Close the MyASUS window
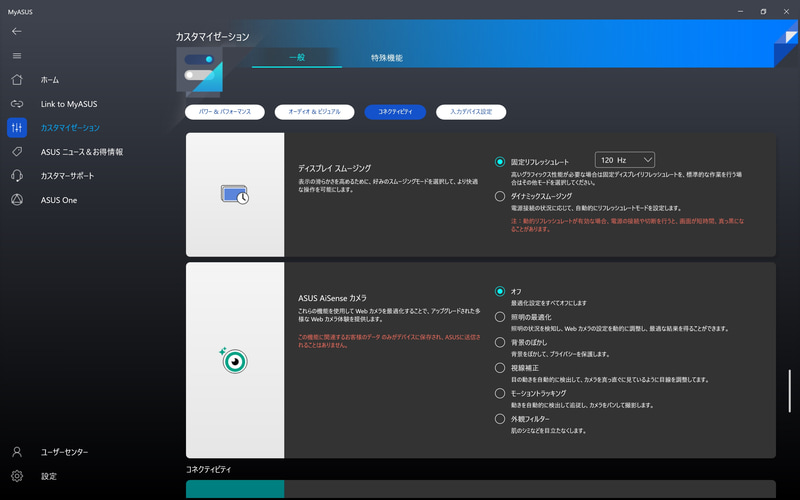Screen dimensions: 800x500 [x=786, y=11]
